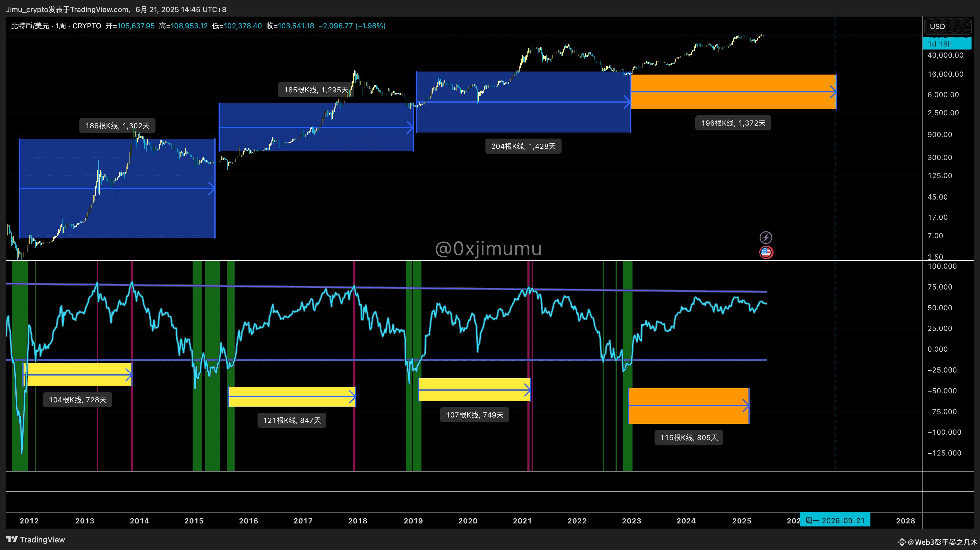Click the 186根K线, 1,302天 label
This screenshot has width=980, height=550.
[117, 126]
